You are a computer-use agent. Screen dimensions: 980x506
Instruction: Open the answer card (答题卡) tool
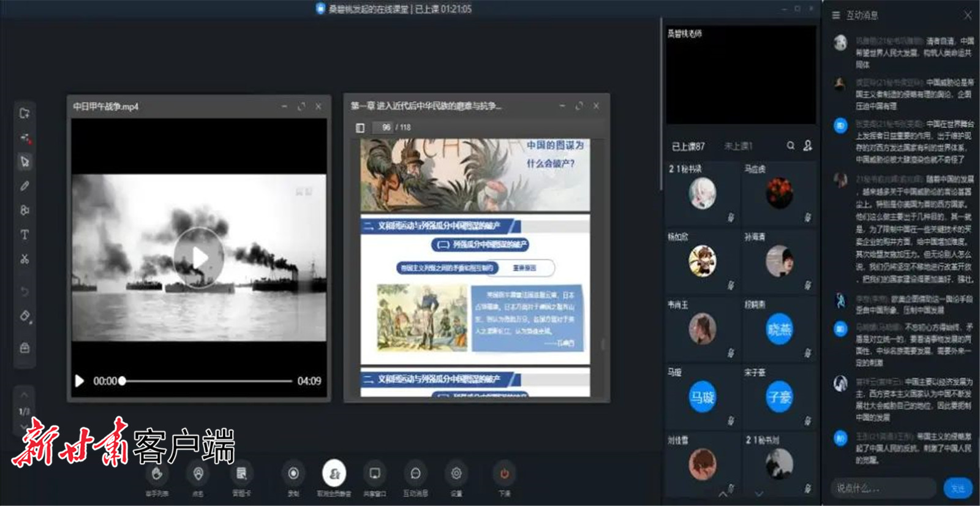[241, 478]
